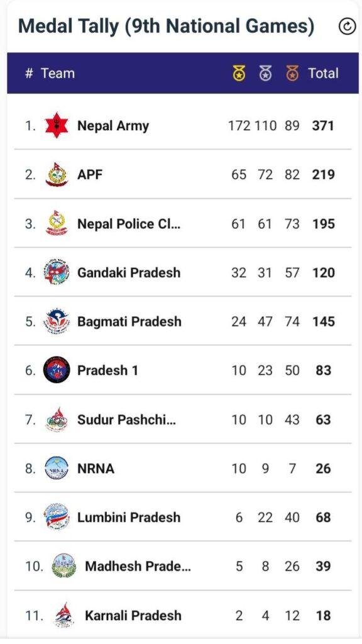Open the Sudur Pashchim team name

(126, 419)
